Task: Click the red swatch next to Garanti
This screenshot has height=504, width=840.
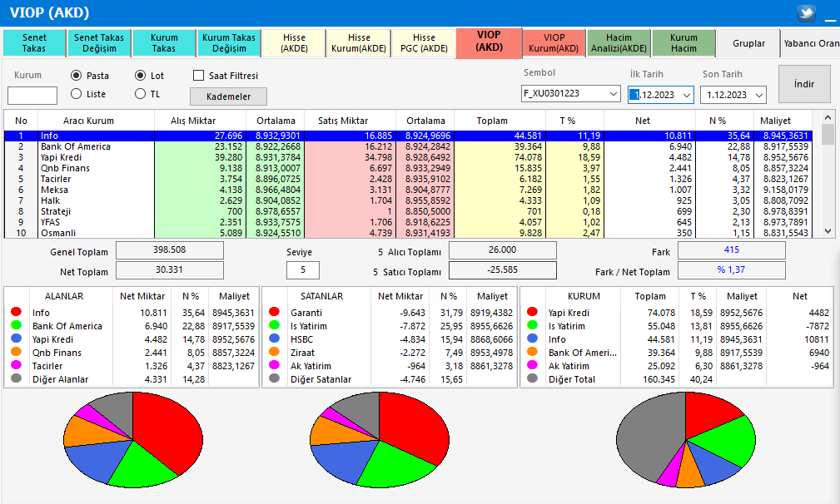Action: [x=274, y=311]
